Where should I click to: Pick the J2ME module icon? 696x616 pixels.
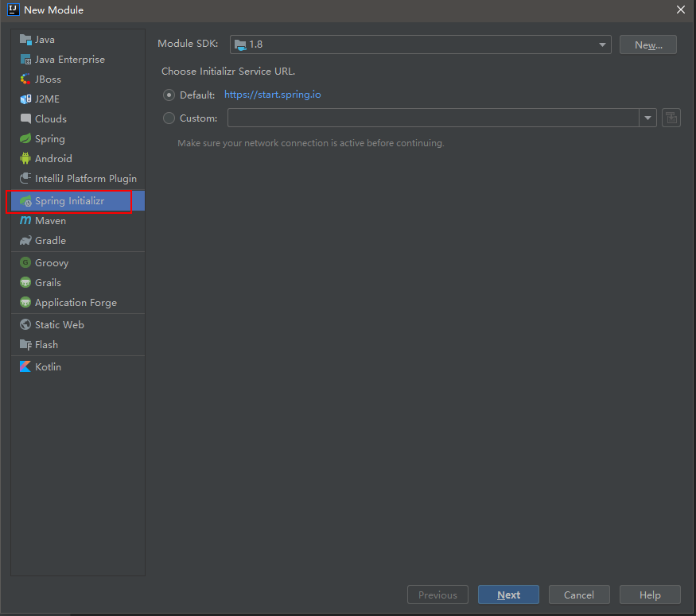point(25,99)
